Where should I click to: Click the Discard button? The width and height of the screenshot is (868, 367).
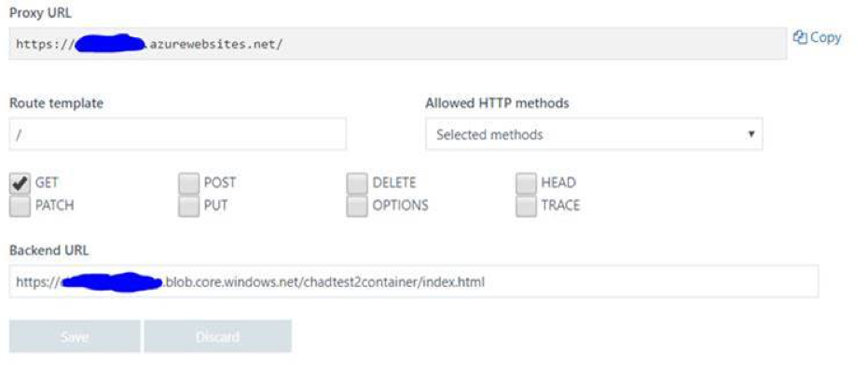217,336
